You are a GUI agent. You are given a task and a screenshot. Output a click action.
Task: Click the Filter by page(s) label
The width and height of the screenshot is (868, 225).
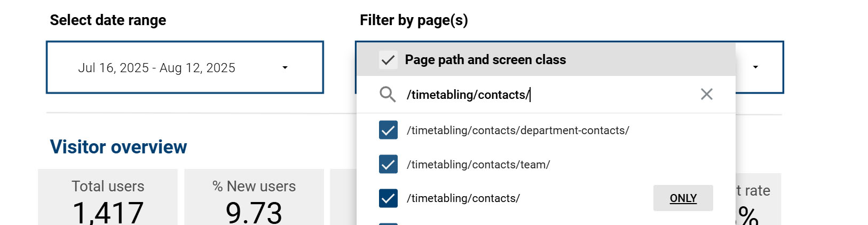414,20
